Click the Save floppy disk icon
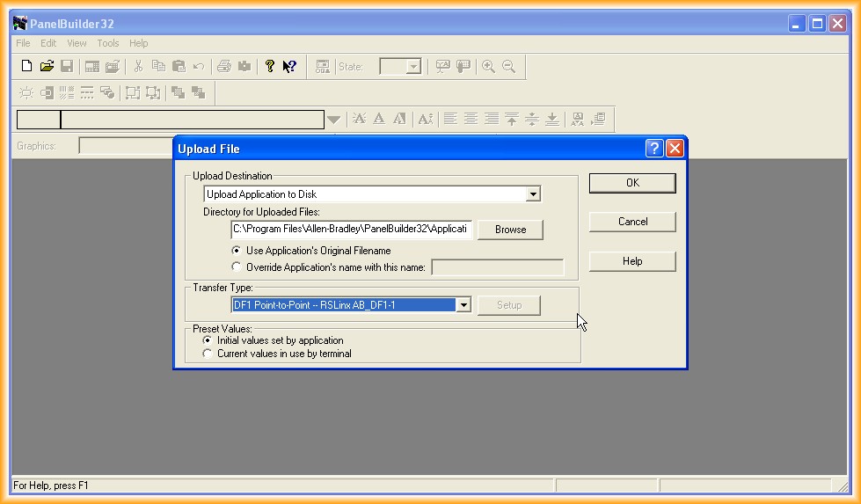 click(67, 66)
